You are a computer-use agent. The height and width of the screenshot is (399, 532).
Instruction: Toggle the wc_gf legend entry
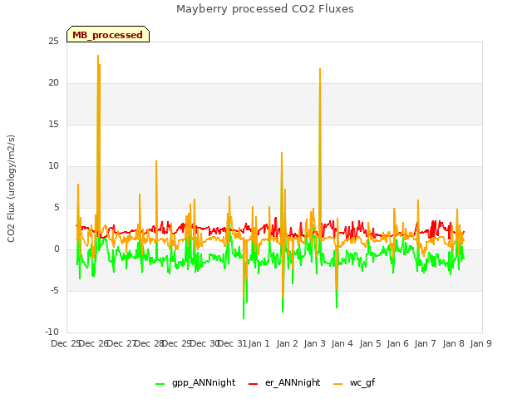[354, 382]
